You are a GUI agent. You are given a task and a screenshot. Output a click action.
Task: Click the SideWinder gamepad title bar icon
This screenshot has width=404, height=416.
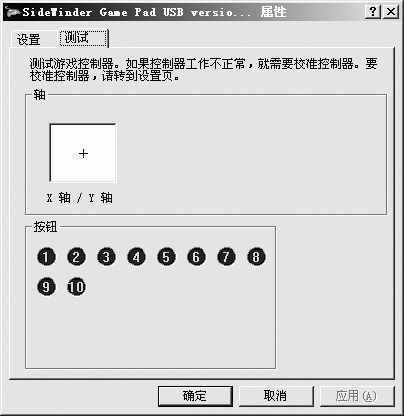pyautogui.click(x=13, y=12)
